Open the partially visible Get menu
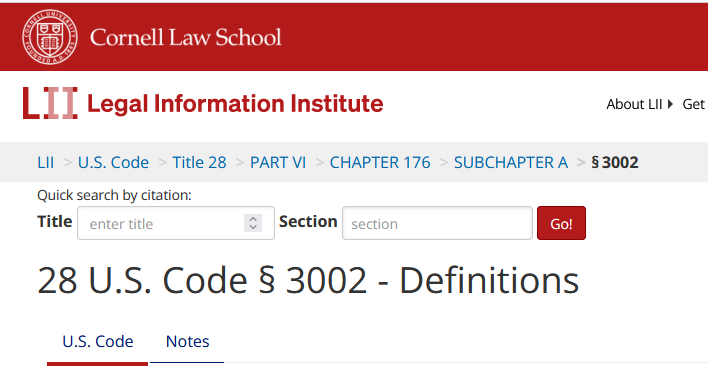 (694, 104)
